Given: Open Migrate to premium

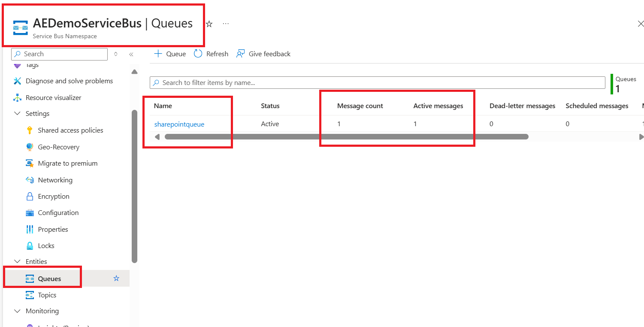Looking at the screenshot, I should point(68,163).
